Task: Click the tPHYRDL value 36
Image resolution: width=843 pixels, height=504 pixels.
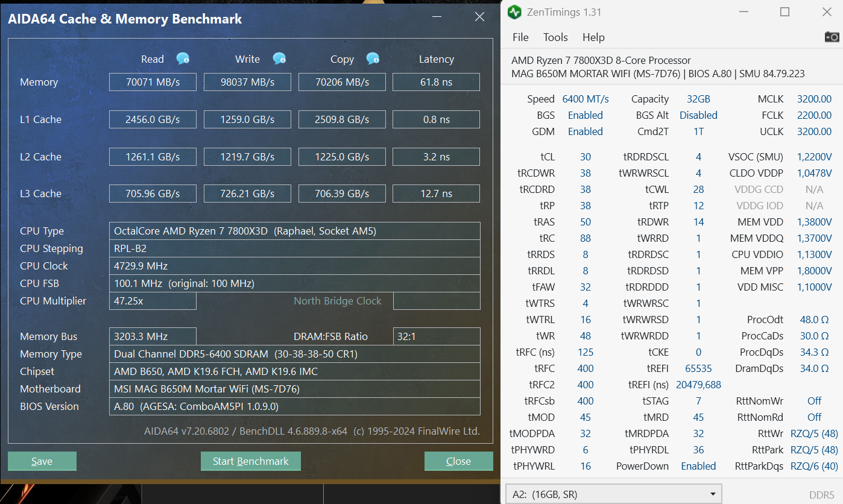Action: tap(698, 450)
